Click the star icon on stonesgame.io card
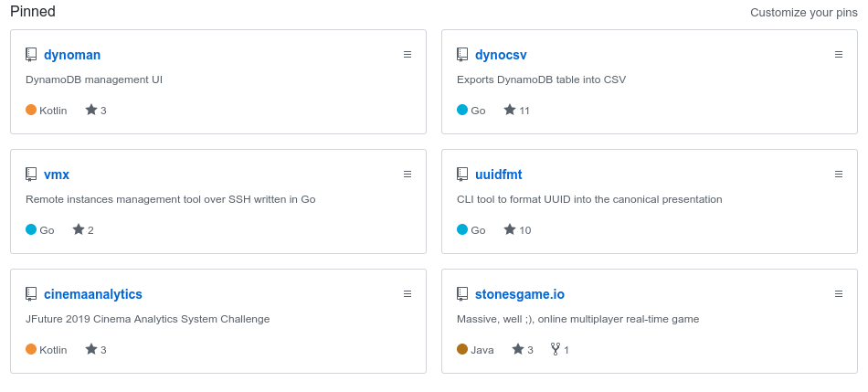The height and width of the screenshot is (392, 868). pyautogui.click(x=518, y=349)
